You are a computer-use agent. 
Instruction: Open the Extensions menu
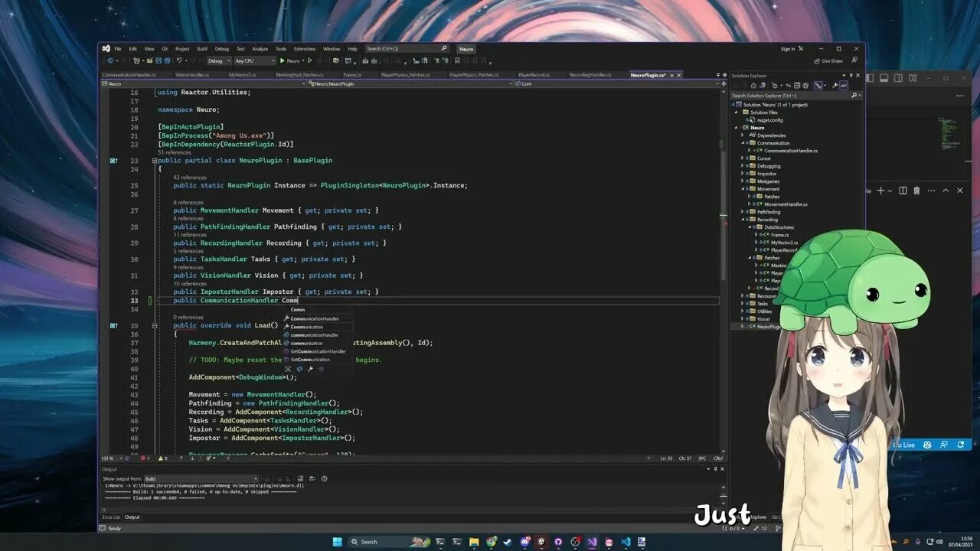(305, 49)
